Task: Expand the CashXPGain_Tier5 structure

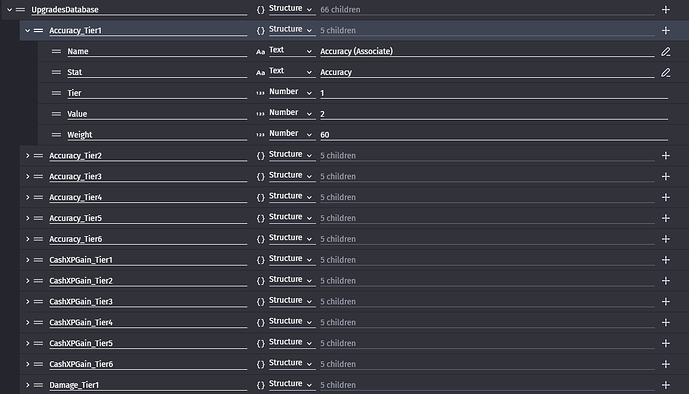Action: (x=27, y=343)
